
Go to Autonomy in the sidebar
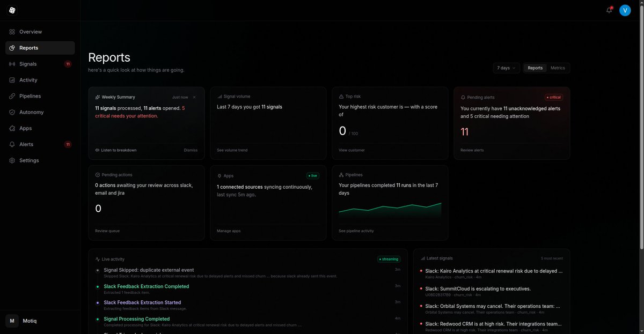pyautogui.click(x=40, y=112)
